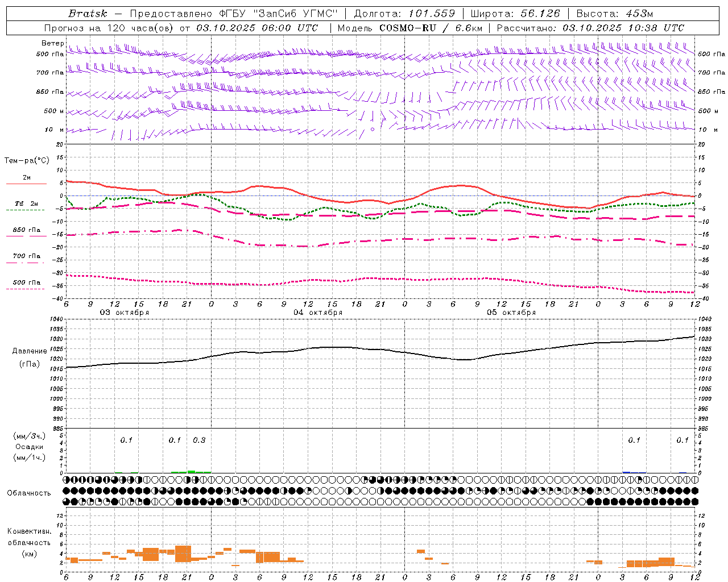The image size is (728, 582).
Task: Click the "(мм/1ч.)" precipitation unit label
Action: pos(30,458)
